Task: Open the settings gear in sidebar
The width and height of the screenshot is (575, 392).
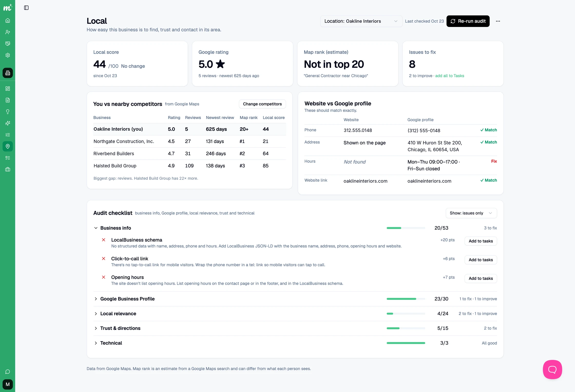Action: point(8,55)
